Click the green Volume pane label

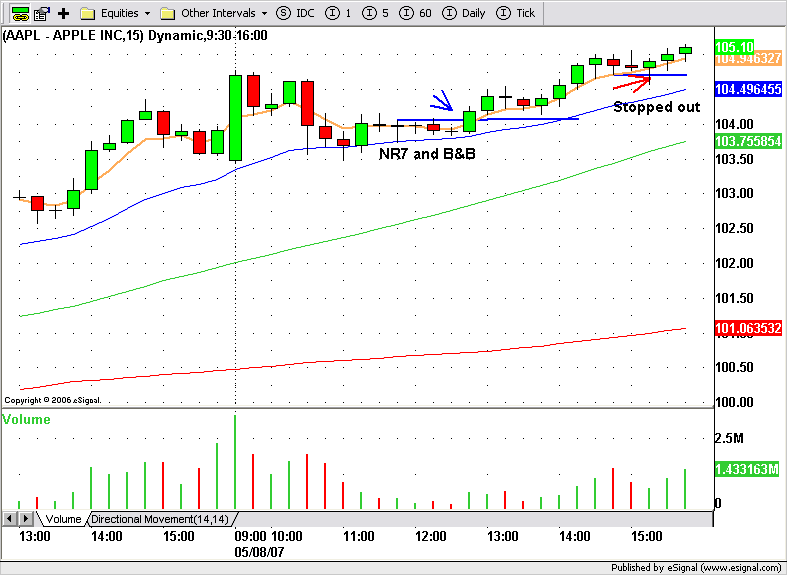pos(27,419)
